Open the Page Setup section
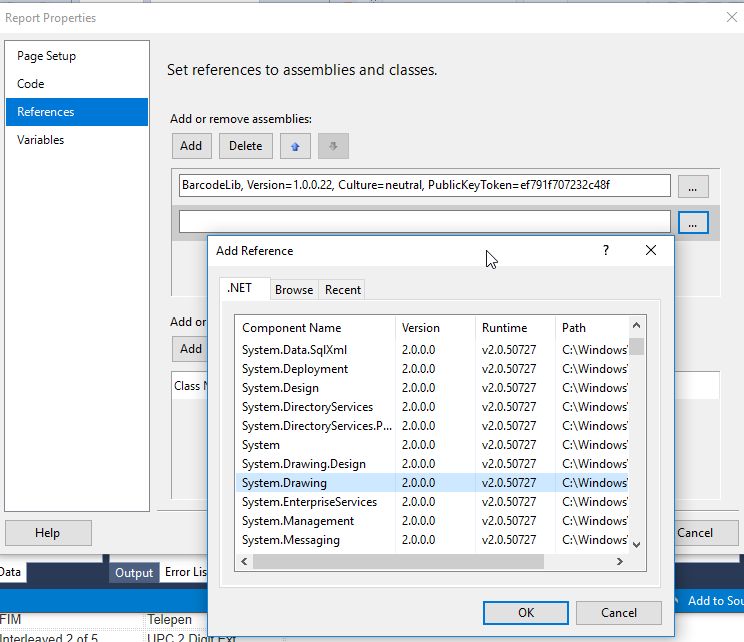The height and width of the screenshot is (642, 744). point(47,56)
